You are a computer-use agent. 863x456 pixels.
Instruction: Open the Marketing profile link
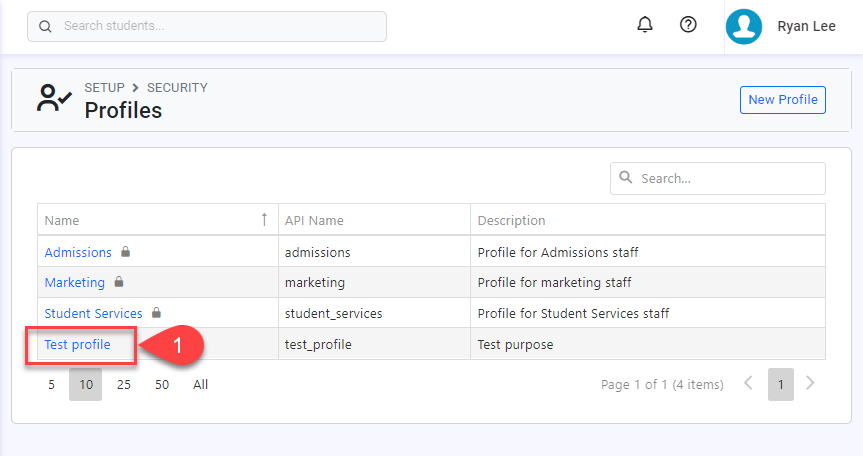coord(74,283)
